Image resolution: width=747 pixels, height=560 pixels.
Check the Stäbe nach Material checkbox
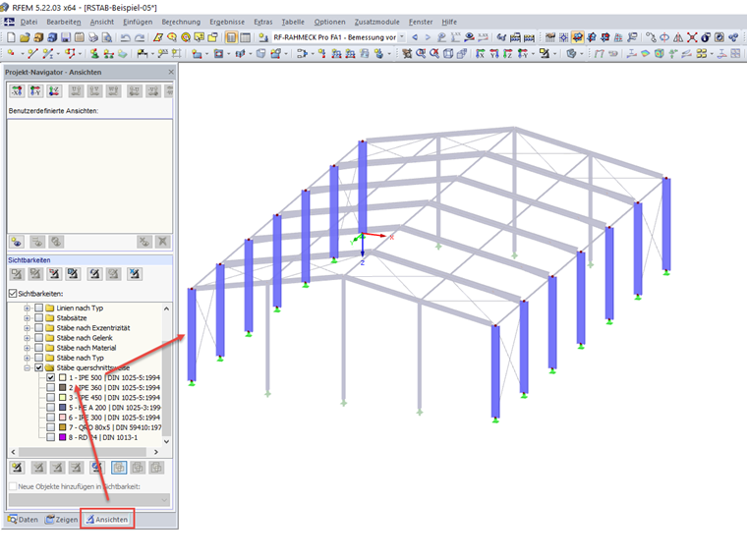tap(39, 348)
